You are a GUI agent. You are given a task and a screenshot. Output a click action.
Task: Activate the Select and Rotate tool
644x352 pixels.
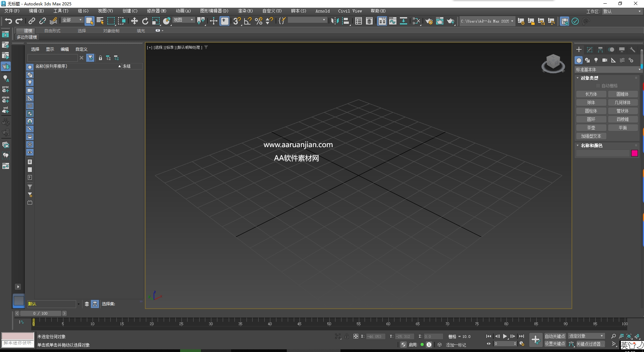point(145,21)
